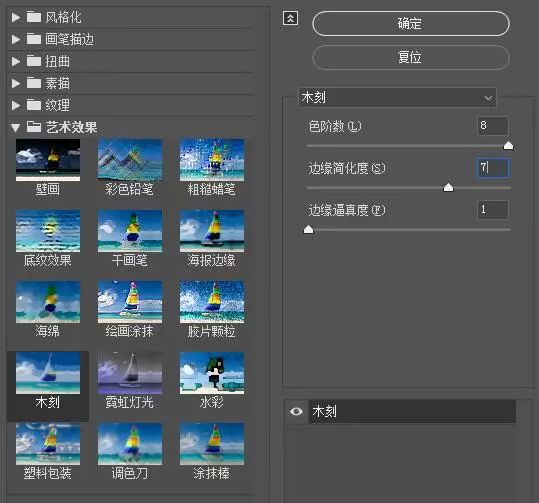Click the collapse filter gallery icon

pos(290,18)
